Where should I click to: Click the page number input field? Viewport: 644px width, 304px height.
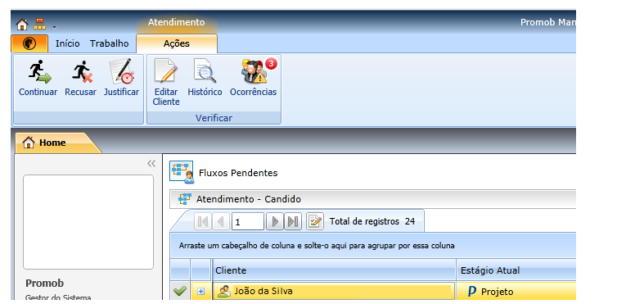point(248,222)
